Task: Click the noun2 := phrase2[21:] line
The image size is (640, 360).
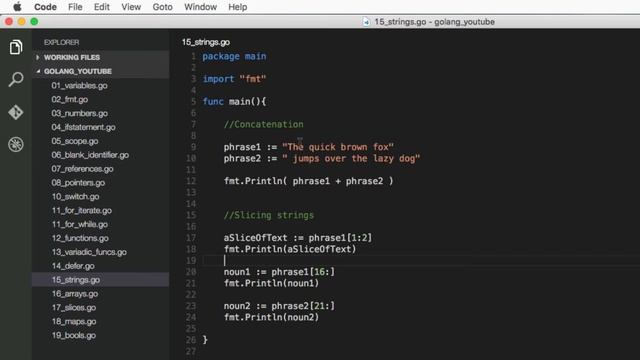Action: pyautogui.click(x=279, y=306)
